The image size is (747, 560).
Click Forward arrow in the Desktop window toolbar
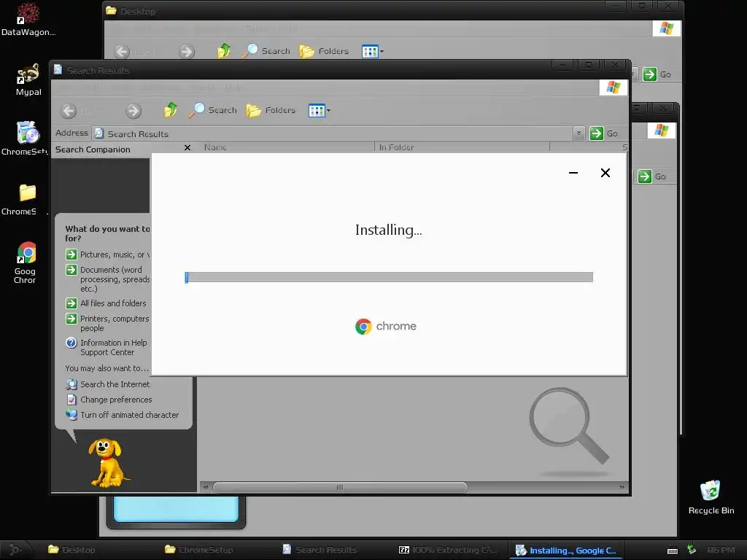tap(186, 51)
